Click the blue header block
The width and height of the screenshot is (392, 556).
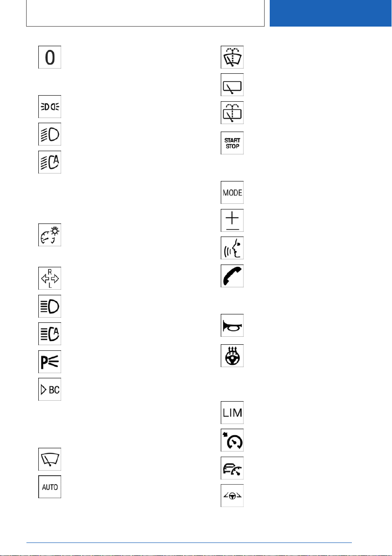330,13
